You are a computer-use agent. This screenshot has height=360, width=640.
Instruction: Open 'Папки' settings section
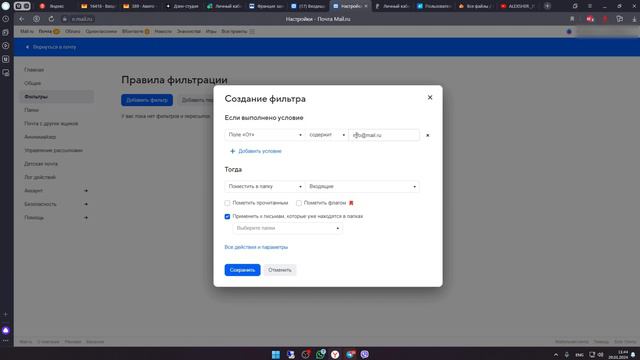pyautogui.click(x=31, y=110)
